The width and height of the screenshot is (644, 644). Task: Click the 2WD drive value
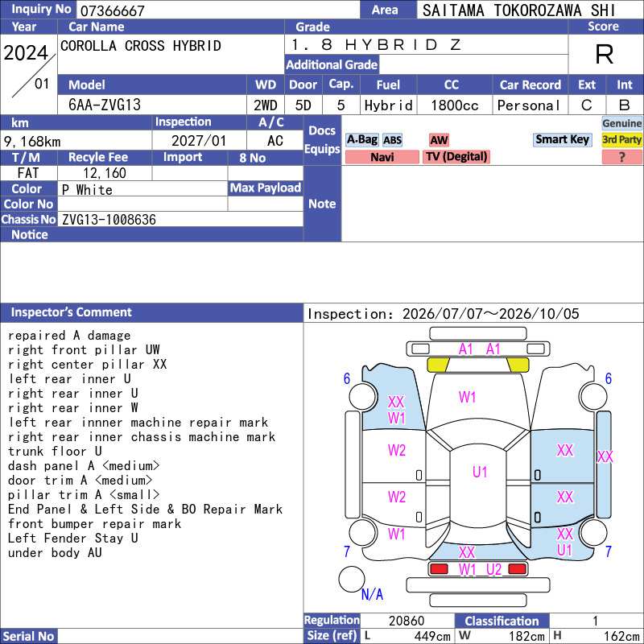[x=266, y=105]
